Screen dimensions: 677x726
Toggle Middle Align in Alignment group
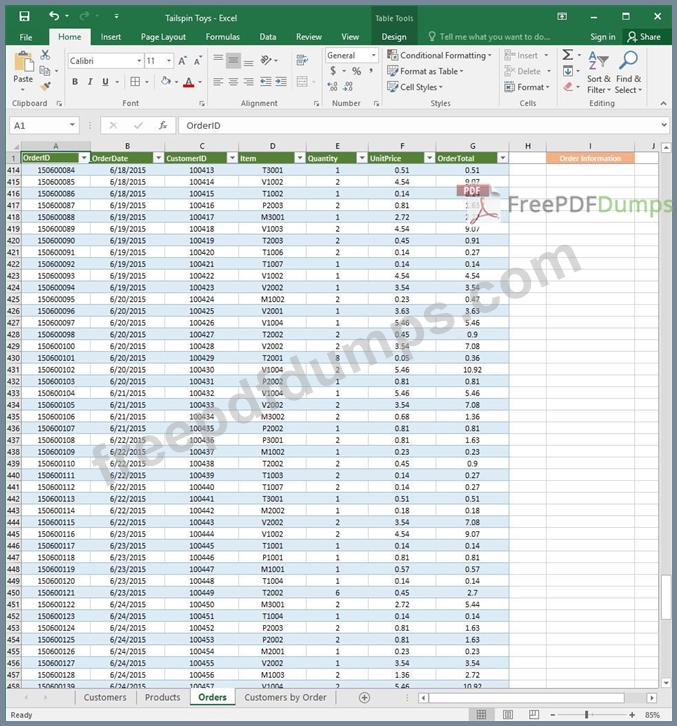coord(233,60)
